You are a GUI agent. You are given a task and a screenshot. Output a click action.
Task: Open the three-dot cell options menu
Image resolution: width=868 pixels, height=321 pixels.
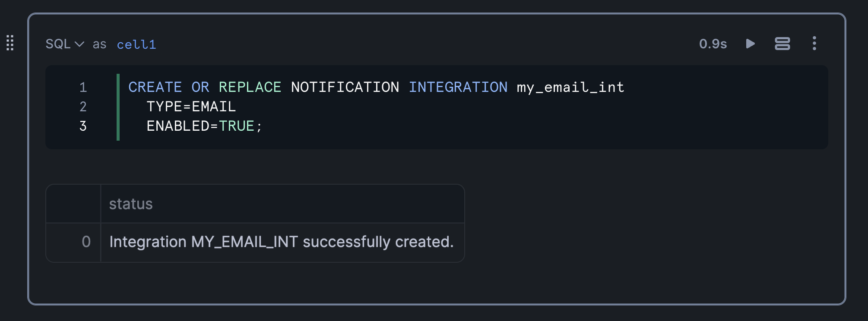814,44
